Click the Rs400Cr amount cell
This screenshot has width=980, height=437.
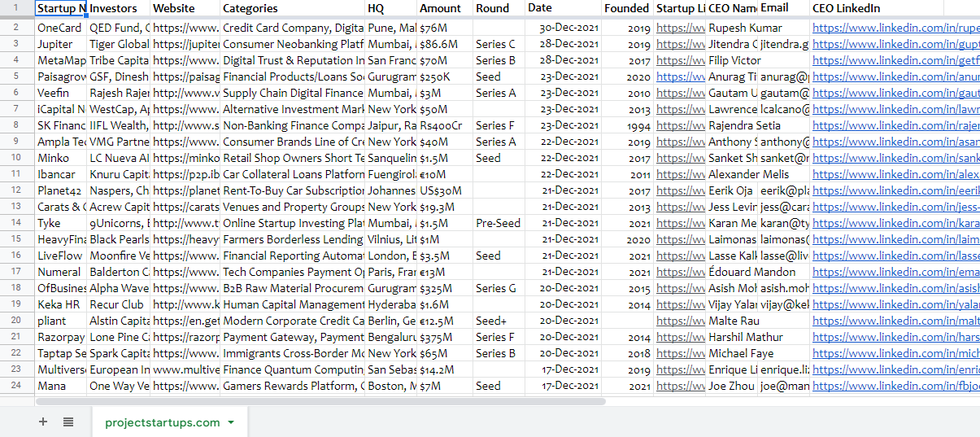445,125
